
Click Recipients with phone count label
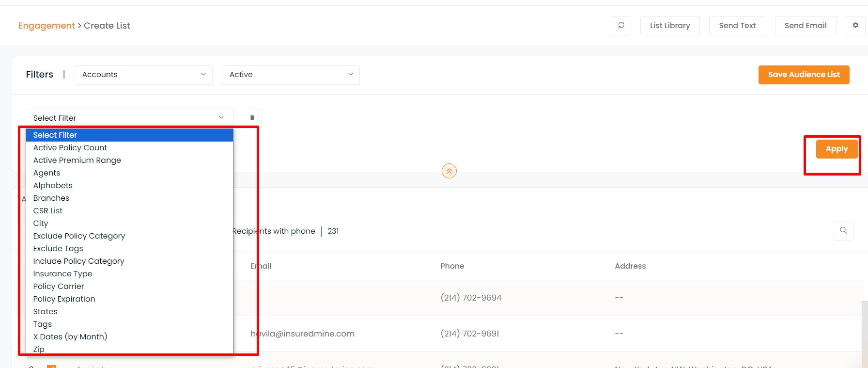[274, 231]
